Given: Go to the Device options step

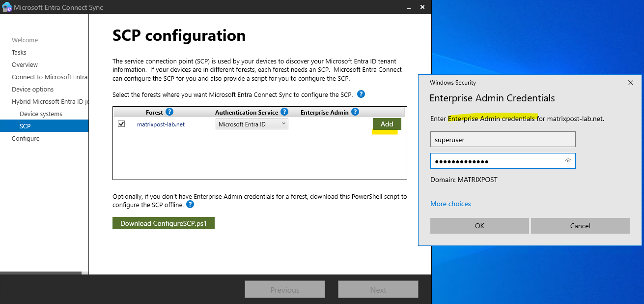Looking at the screenshot, I should tap(33, 89).
